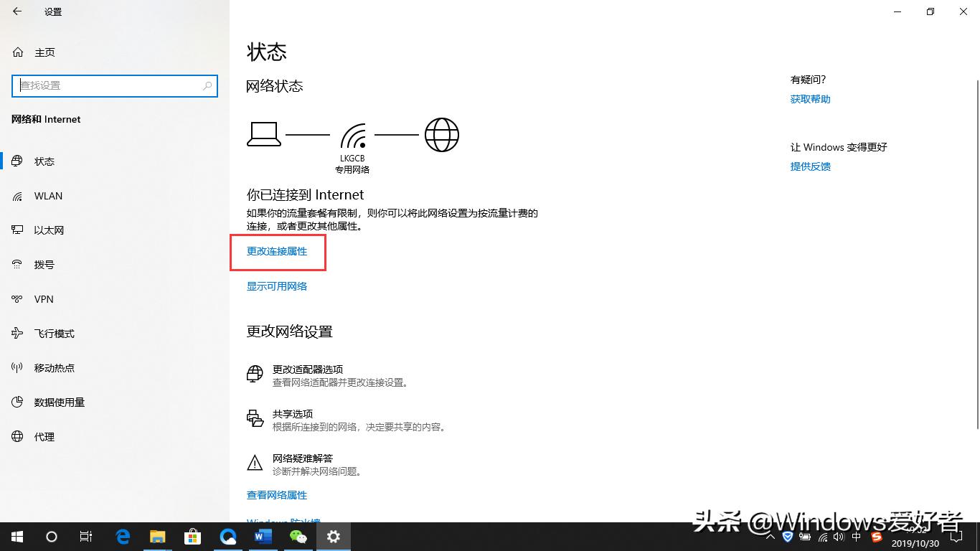The width and height of the screenshot is (980, 551).
Task: Open WLAN settings in the sidebar
Action: coord(47,195)
